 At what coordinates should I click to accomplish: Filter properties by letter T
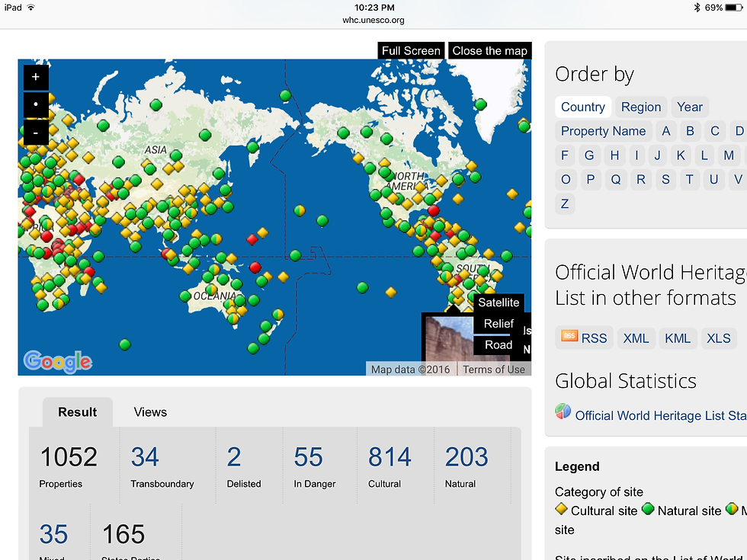pyautogui.click(x=689, y=180)
